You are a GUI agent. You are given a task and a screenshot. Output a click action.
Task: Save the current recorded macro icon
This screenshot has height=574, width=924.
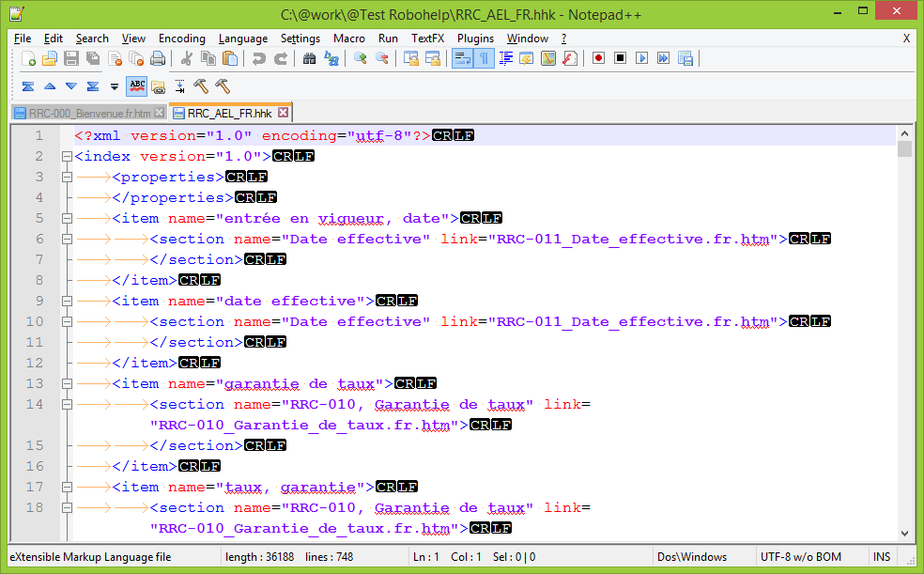pyautogui.click(x=685, y=58)
